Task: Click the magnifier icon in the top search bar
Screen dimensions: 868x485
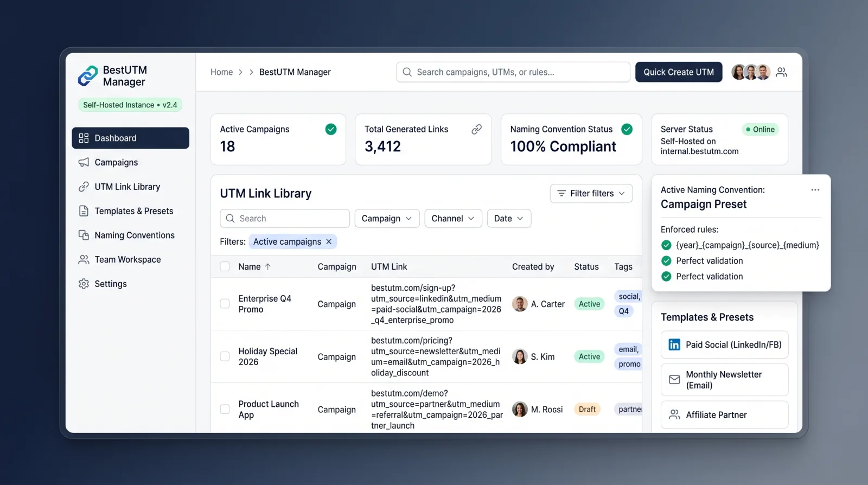Action: [x=407, y=72]
